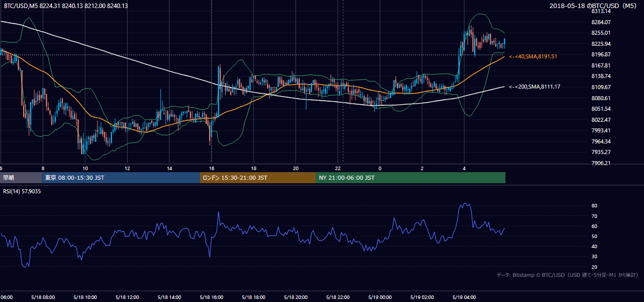The height and width of the screenshot is (302, 644).
Task: Select the 40 SMA 8191.51 label
Action: [533, 56]
